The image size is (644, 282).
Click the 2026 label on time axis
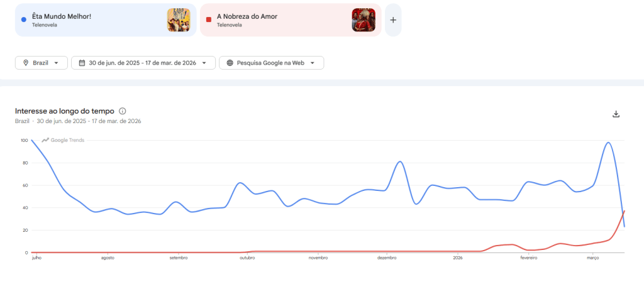click(x=457, y=258)
